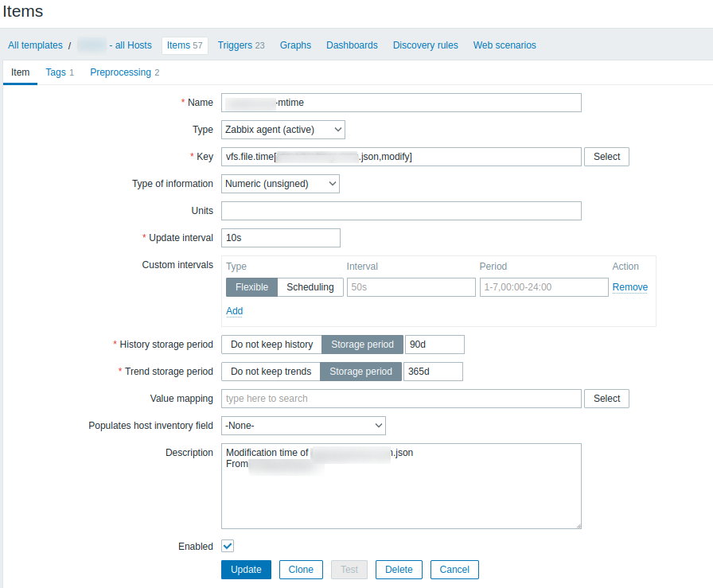The width and height of the screenshot is (713, 588).
Task: Choose Do not keep history option
Action: coord(271,345)
